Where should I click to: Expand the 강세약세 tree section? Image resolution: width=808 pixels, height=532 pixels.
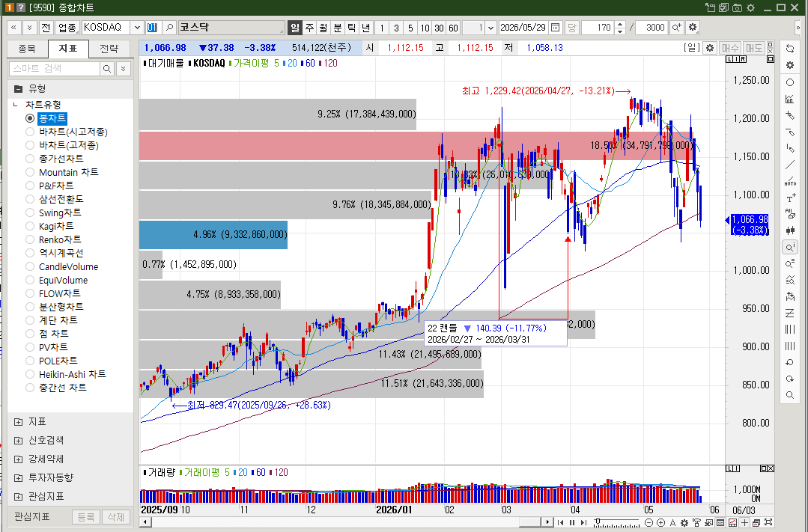pyautogui.click(x=19, y=459)
